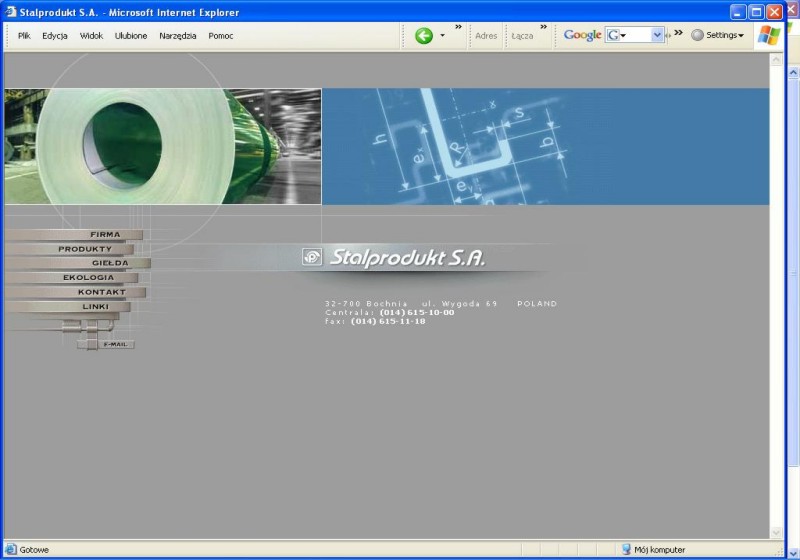Viewport: 800px width, 560px height.
Task: Click the Stalprodukt S.A. logo emblem
Action: pyautogui.click(x=312, y=257)
